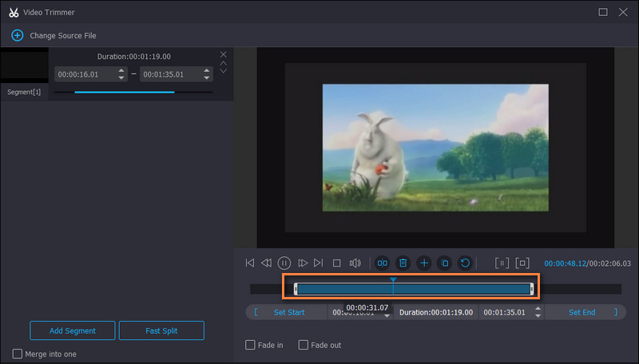Copy segment using the duplicate icon
The height and width of the screenshot is (364, 639).
[445, 263]
